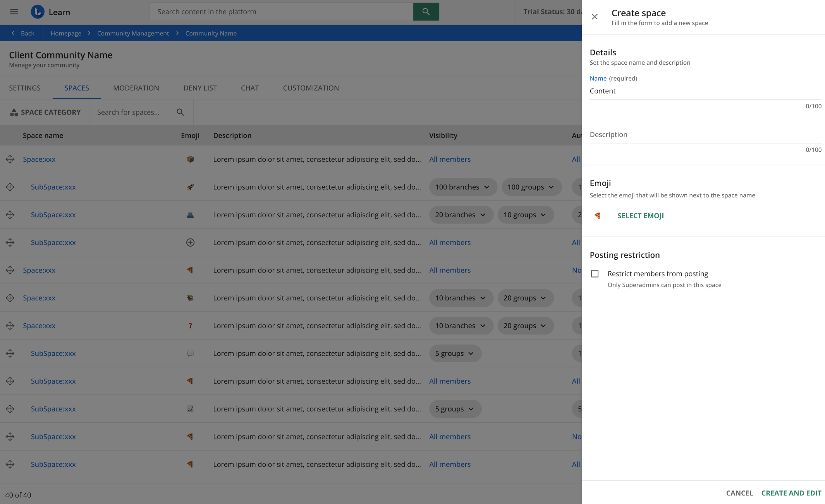Open the 20 branches dropdown
Image resolution: width=825 pixels, height=504 pixels.
tap(461, 215)
